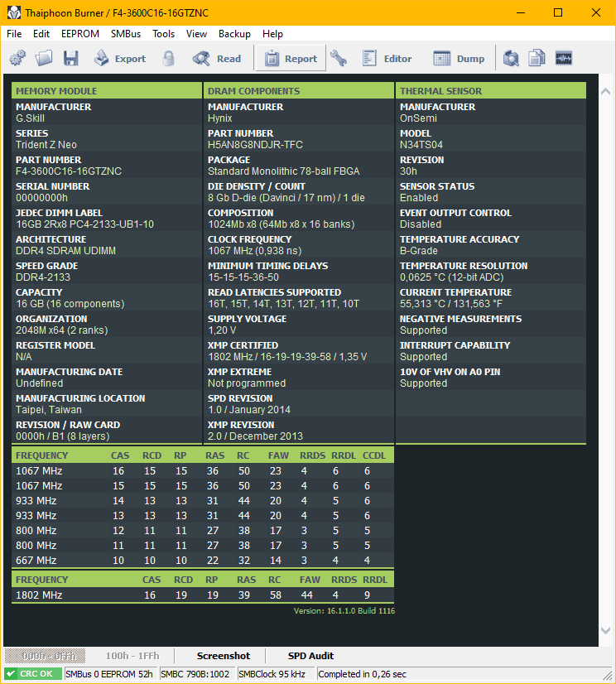Click the wrench tools icon
Screen dimensions: 616x684
[339, 58]
